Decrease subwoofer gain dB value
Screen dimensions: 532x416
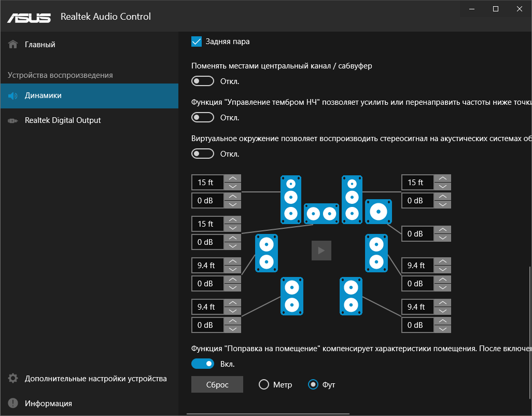tap(442, 238)
